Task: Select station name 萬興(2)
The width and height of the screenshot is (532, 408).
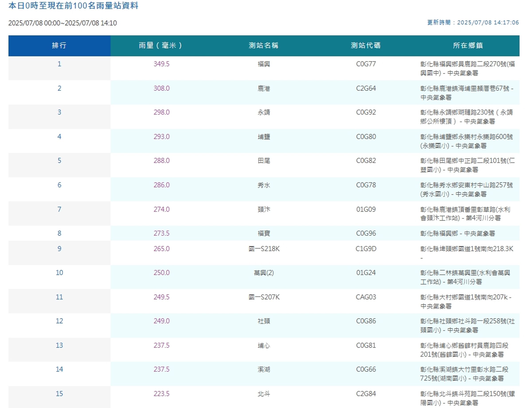Action: 264,273
